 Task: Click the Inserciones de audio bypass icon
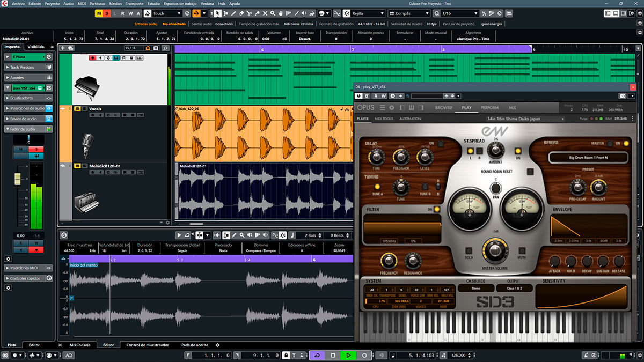(x=49, y=108)
